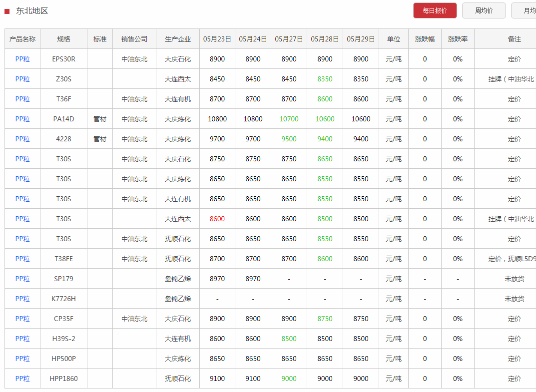This screenshot has height=392, width=536.
Task: Click 大庆炼化 producer in the HP500P row
Action: coord(178,359)
